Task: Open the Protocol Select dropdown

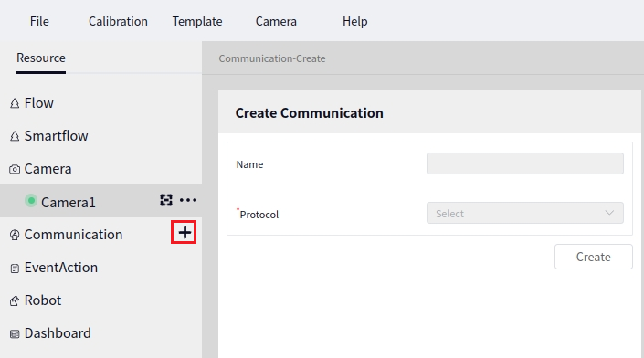Action: point(525,213)
